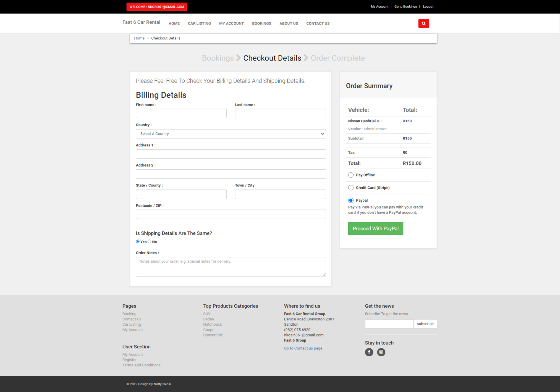Screen dimensions: 560x392
Task: Open Terms And Conditions from footer
Action: pos(141,365)
